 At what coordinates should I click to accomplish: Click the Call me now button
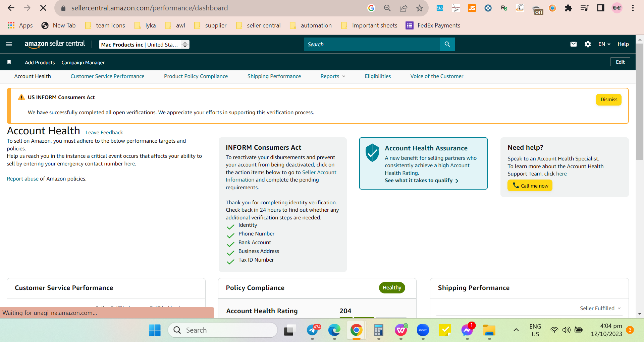530,186
